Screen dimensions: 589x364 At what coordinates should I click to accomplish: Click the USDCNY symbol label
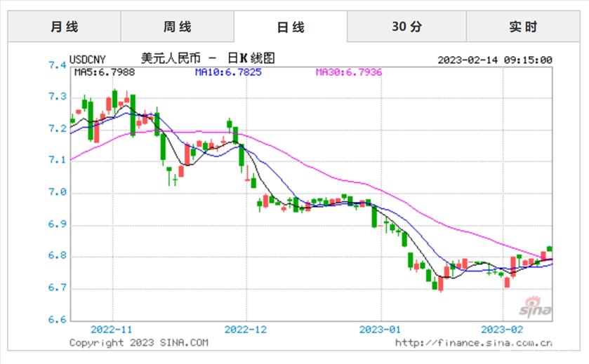pos(88,60)
